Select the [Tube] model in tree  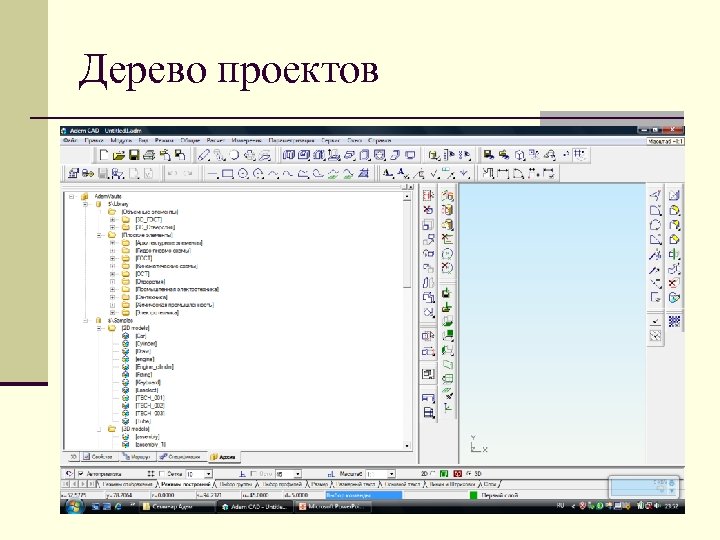143,421
